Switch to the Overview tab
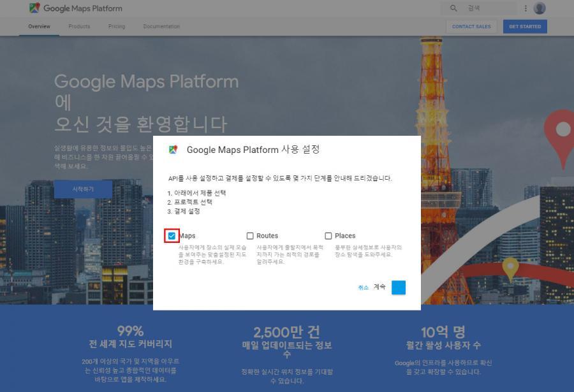Image resolution: width=574 pixels, height=392 pixels. (39, 27)
